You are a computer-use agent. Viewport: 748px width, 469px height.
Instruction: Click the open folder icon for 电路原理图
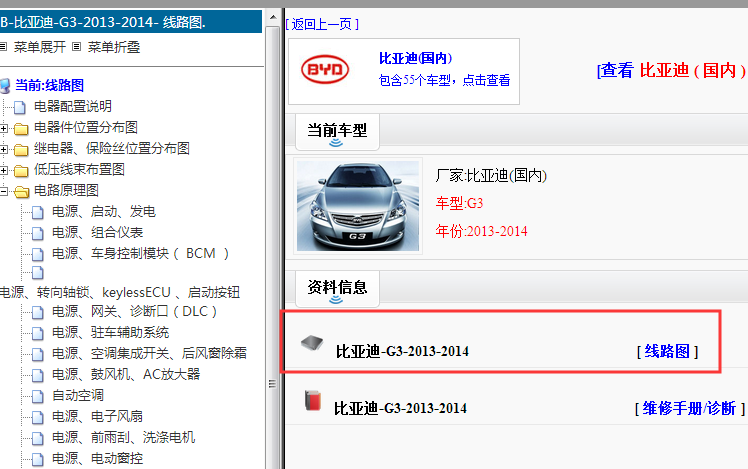click(x=21, y=191)
